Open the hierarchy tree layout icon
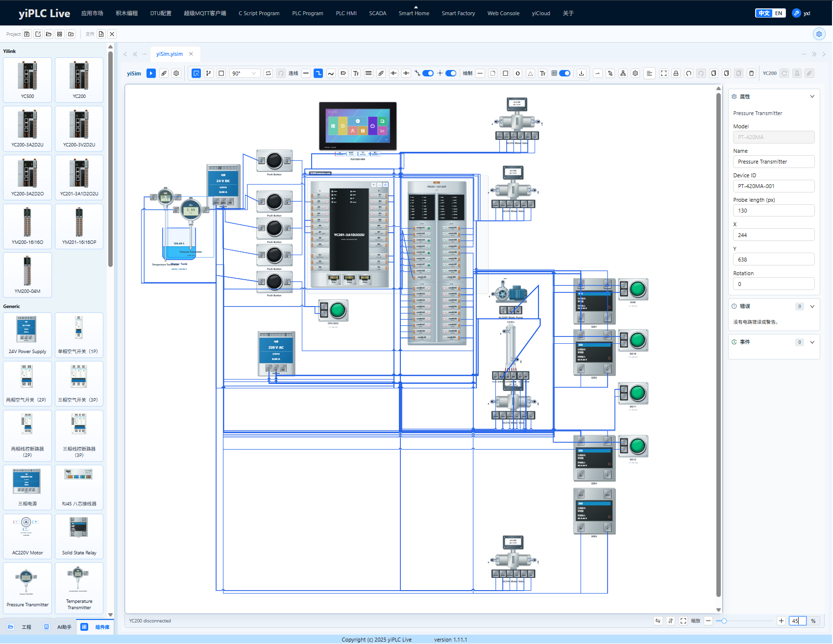The height and width of the screenshot is (644, 833). click(x=623, y=73)
